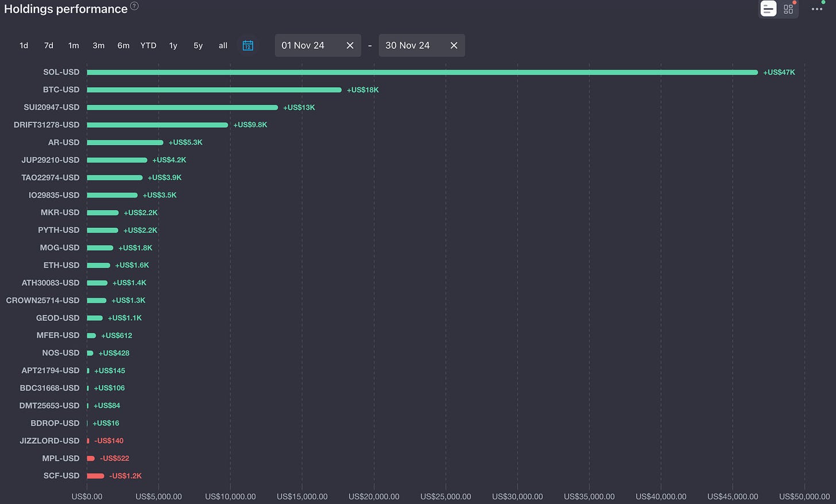Image resolution: width=836 pixels, height=504 pixels.
Task: Edit the 01 Nov 24 start date field
Action: [318, 45]
